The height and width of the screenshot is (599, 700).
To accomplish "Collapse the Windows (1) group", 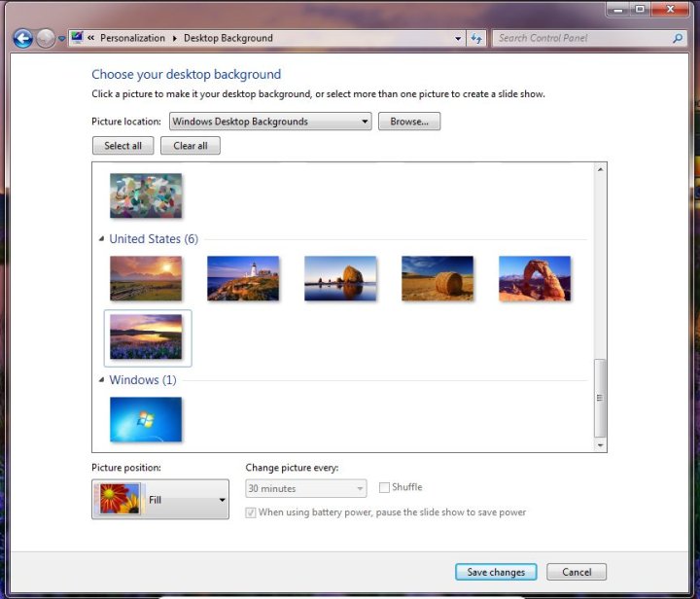I will 101,380.
